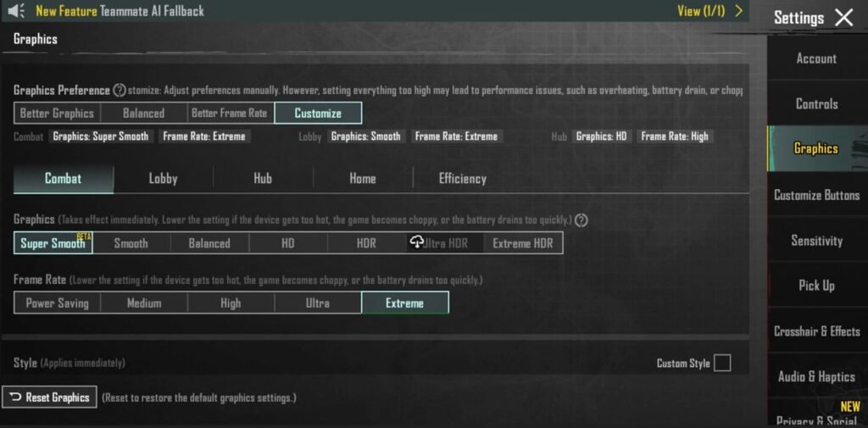
Task: Choose the Extreme HDR graphics option
Action: [x=522, y=243]
